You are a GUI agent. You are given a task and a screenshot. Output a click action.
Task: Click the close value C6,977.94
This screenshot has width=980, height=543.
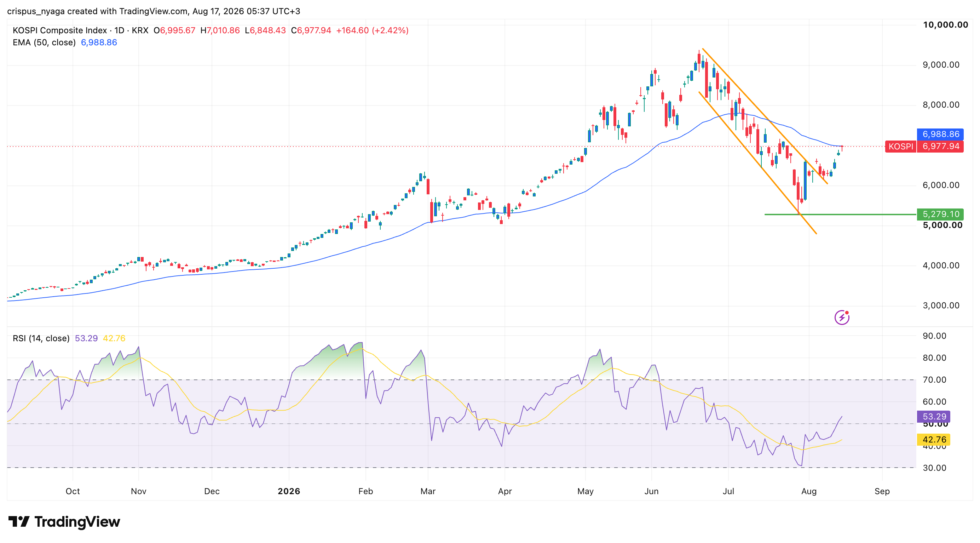click(311, 30)
